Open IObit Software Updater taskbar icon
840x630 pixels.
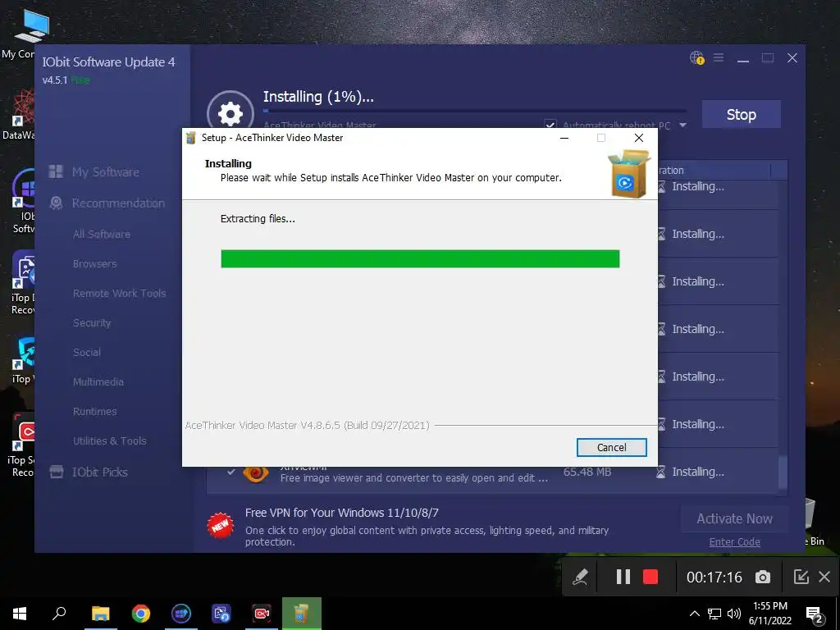coord(181,614)
